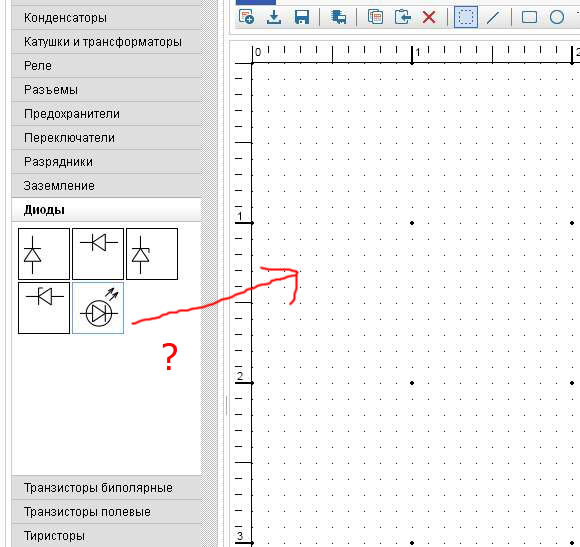Save using the floppy disk icon
The image size is (580, 547).
tap(301, 17)
